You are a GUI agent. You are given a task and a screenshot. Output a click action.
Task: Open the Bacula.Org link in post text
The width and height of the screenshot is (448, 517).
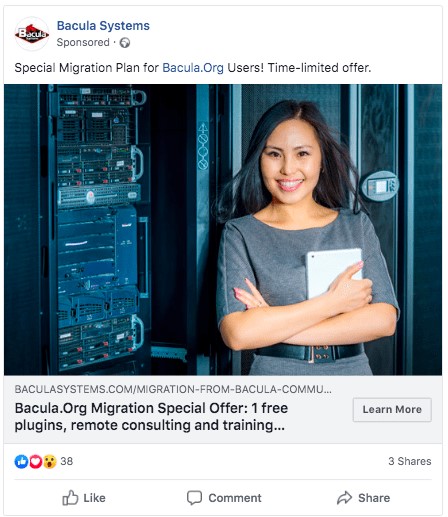(x=193, y=68)
